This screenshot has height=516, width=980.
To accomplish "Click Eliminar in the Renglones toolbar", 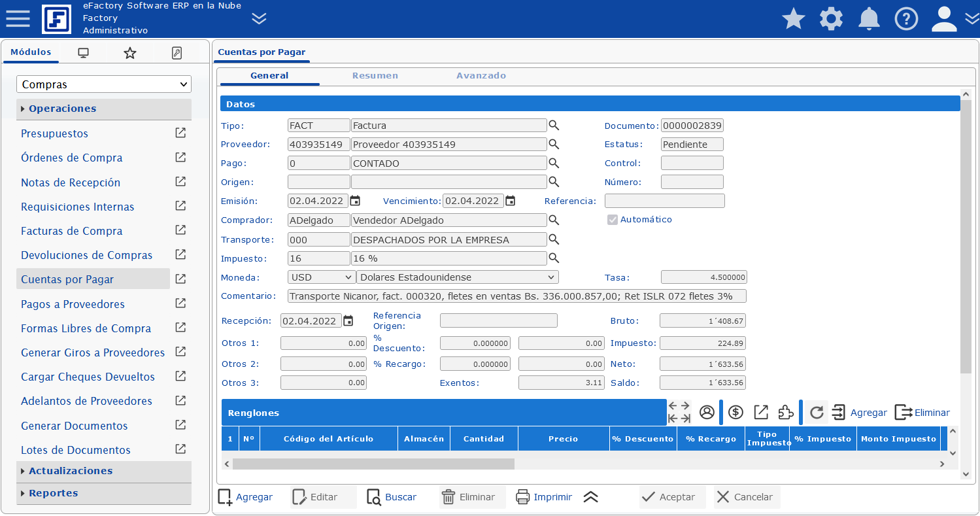I will tap(922, 413).
